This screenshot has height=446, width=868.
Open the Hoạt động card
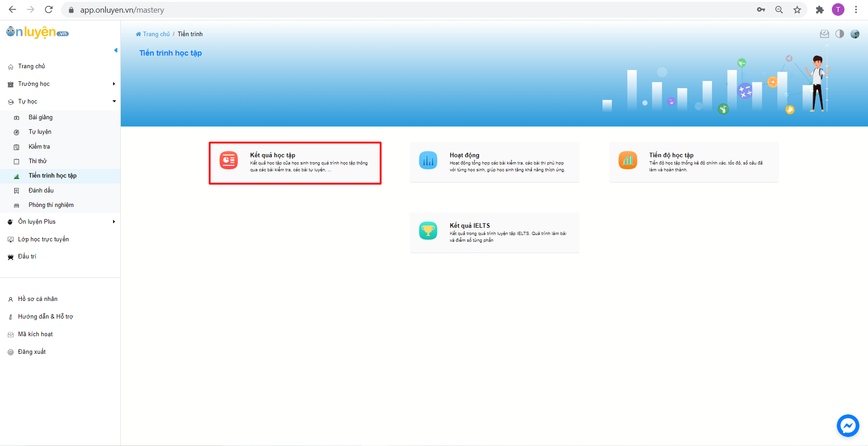tap(494, 162)
